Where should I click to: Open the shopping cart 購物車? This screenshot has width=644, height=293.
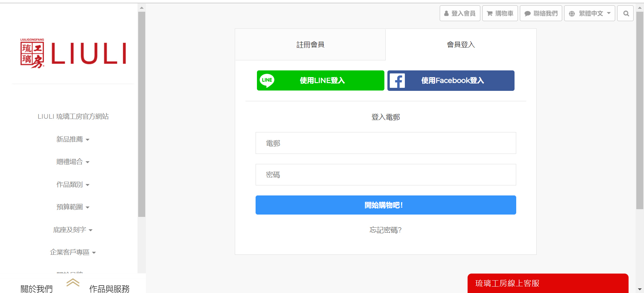pyautogui.click(x=500, y=13)
